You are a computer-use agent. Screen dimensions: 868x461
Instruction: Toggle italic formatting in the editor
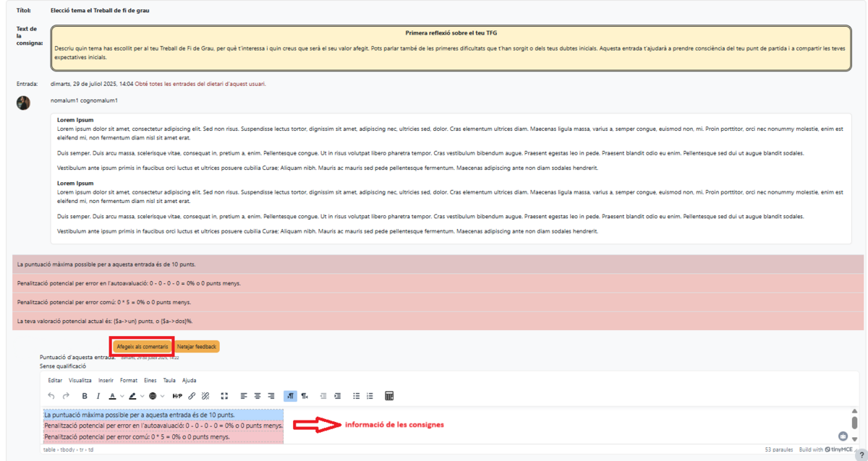coord(98,396)
